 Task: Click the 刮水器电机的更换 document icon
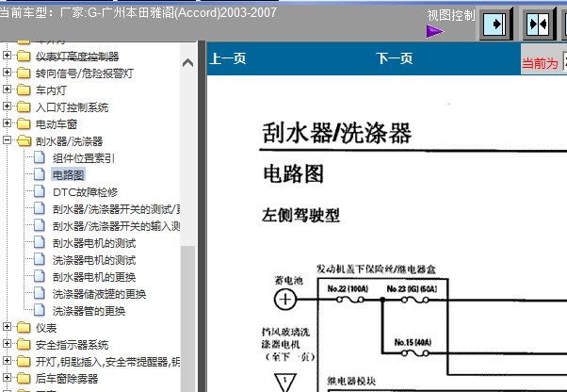[40, 276]
